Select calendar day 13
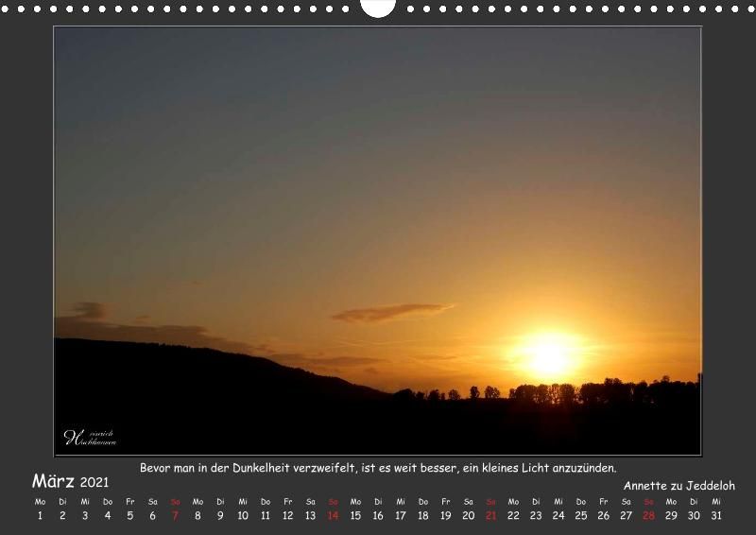Screen dimensions: 756x535 click(311, 516)
